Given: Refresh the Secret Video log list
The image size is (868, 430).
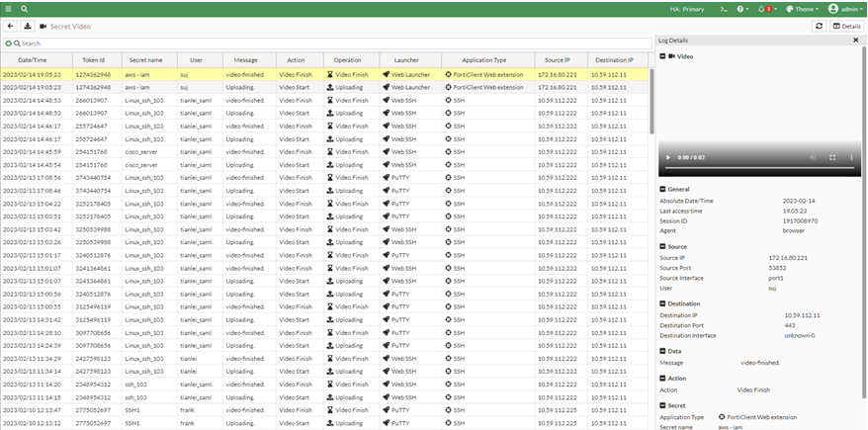Looking at the screenshot, I should click(x=820, y=26).
